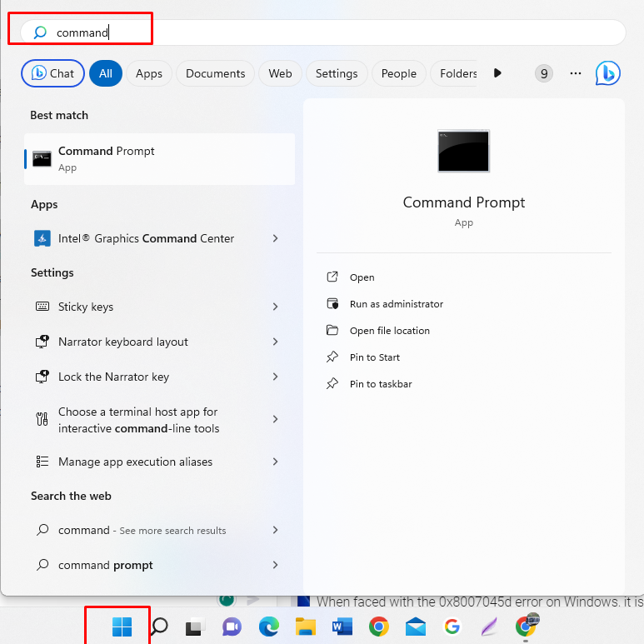Open Choose a terminal host app setting

coord(159,419)
